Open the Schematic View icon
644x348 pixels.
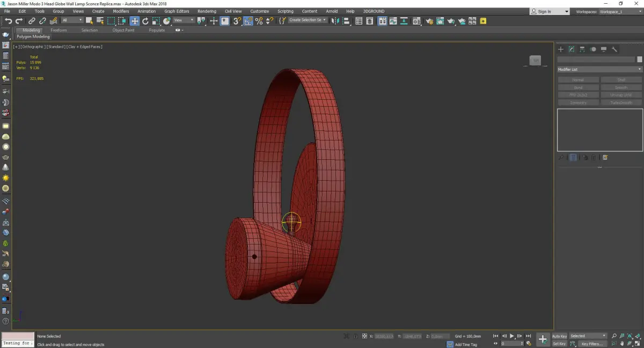coord(404,21)
